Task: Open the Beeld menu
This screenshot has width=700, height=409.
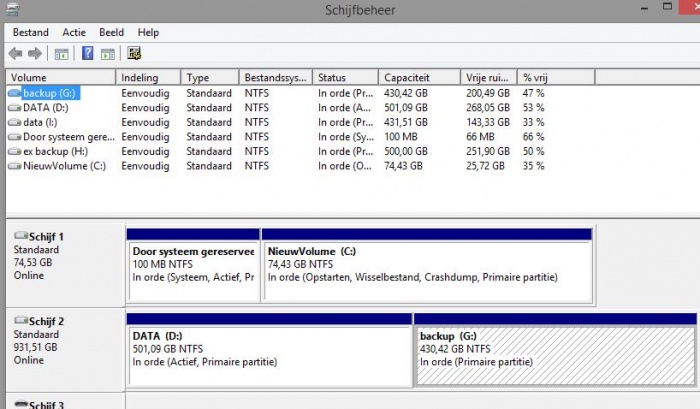Action: pos(112,33)
